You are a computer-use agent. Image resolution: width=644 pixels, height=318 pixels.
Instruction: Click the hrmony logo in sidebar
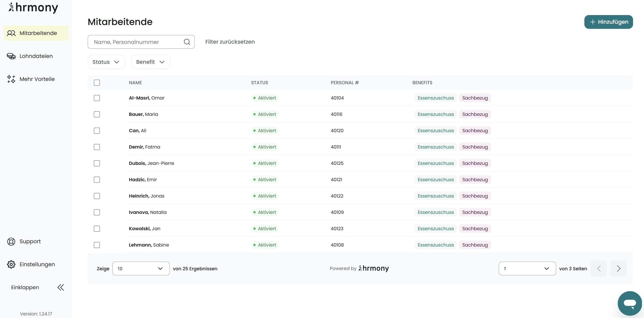click(33, 8)
